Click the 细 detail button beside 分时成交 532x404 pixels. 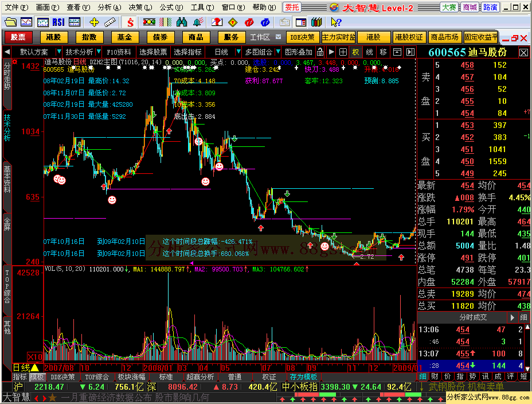point(524,317)
